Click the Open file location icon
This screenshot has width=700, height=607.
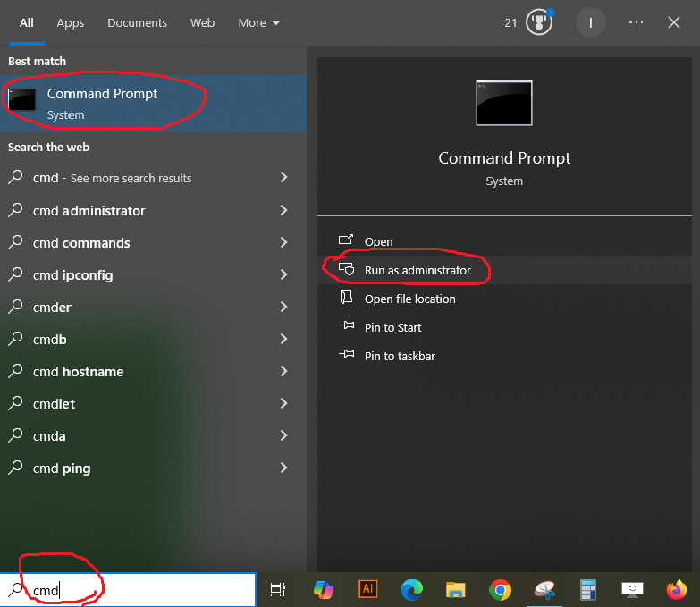346,297
